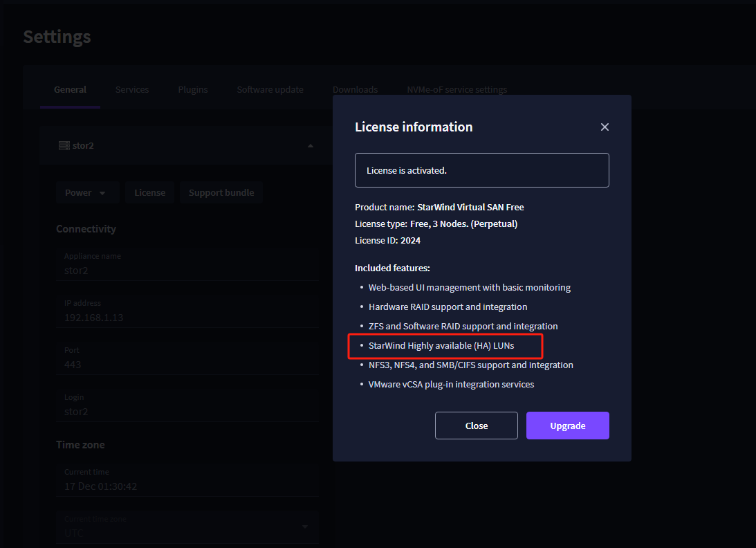Click 'StarWind Virtual SAN Free' product name
The width and height of the screenshot is (756, 548).
point(470,207)
